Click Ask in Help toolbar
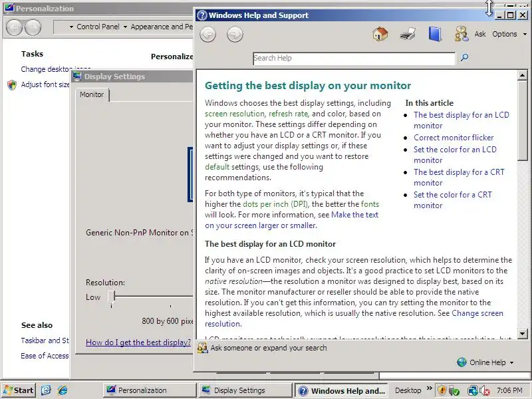 (x=480, y=34)
